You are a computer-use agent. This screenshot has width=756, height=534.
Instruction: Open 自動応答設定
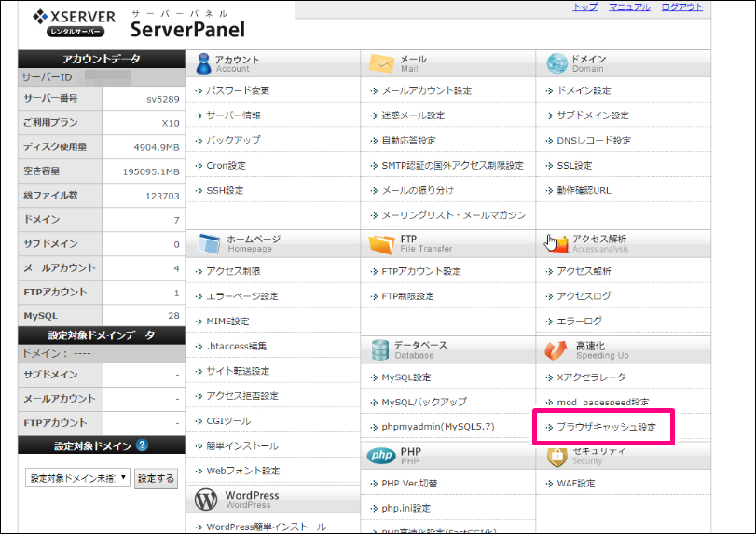[x=409, y=140]
